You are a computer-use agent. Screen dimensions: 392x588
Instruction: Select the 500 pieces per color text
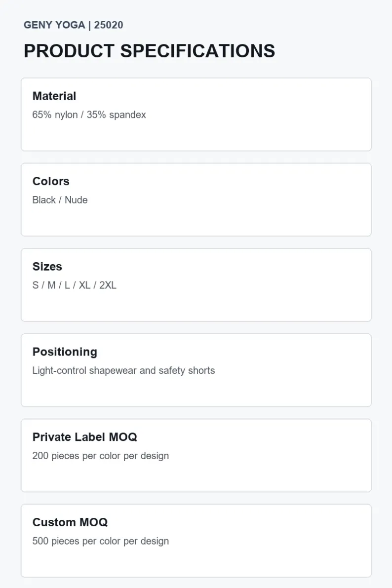pyautogui.click(x=100, y=541)
